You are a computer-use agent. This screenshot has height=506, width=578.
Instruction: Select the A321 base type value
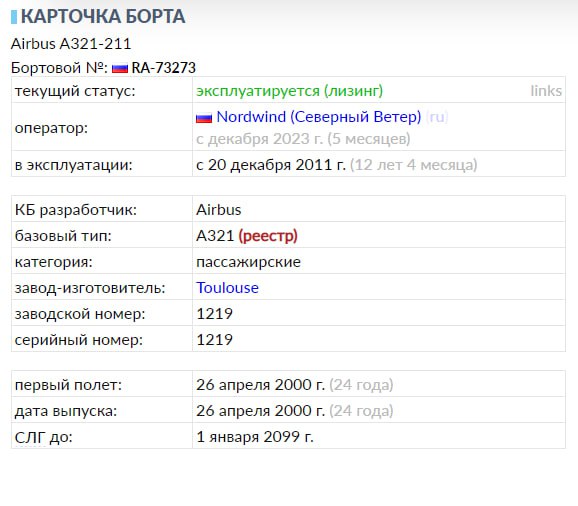(215, 236)
